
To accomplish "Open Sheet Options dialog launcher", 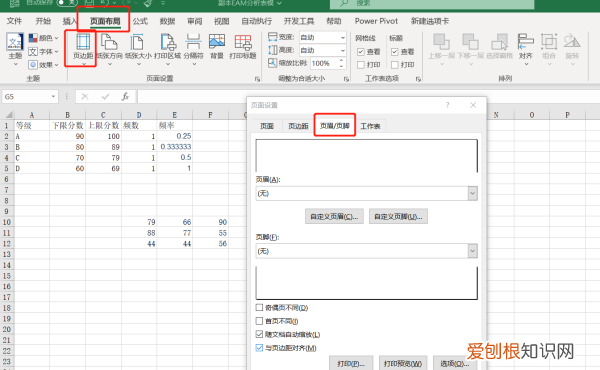I will click(x=418, y=79).
